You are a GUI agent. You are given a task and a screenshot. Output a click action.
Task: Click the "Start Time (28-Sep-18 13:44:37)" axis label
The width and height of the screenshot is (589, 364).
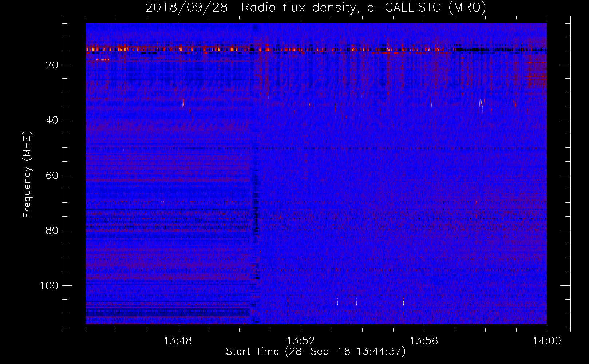(x=316, y=352)
